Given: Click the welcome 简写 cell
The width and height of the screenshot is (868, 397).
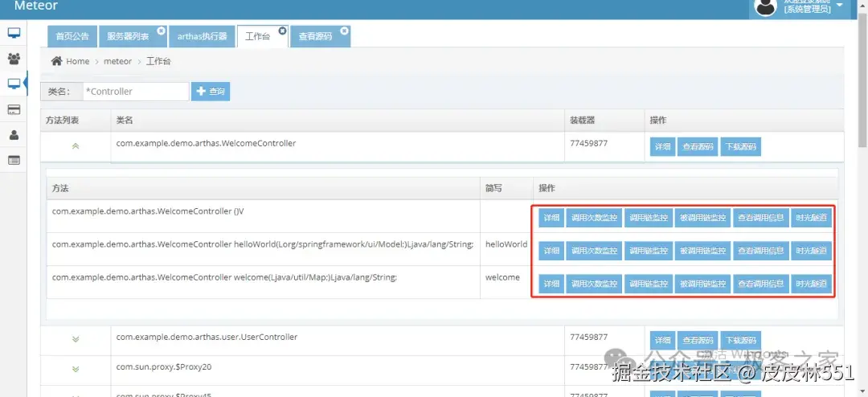Looking at the screenshot, I should pyautogui.click(x=502, y=277).
